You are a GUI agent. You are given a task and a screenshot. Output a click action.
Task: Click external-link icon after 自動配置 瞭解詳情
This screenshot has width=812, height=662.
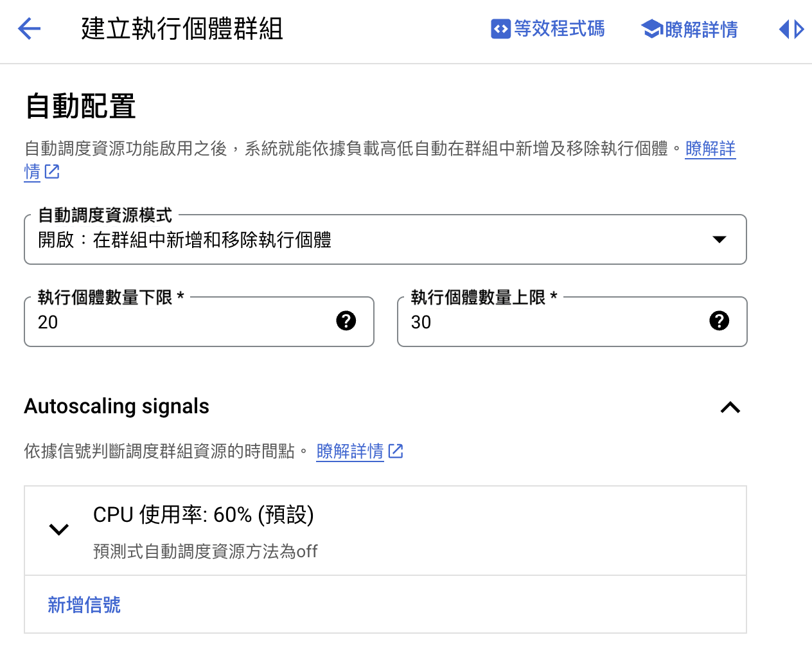tap(51, 172)
